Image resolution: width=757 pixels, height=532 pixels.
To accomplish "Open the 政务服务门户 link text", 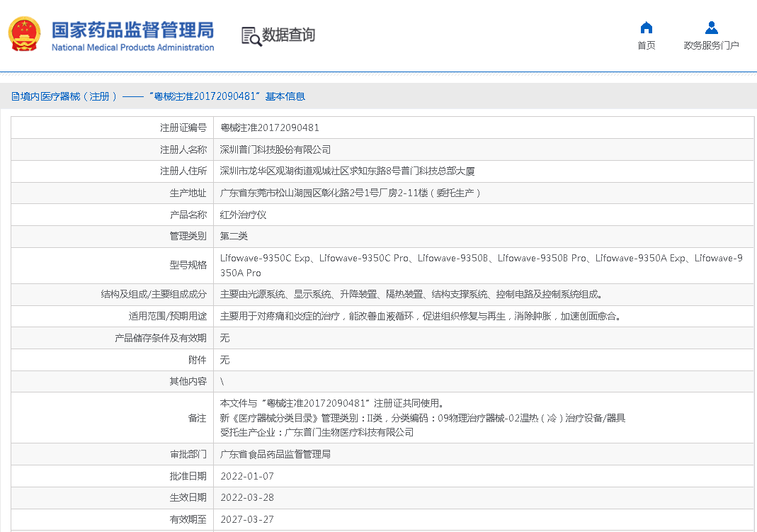I will (x=711, y=45).
